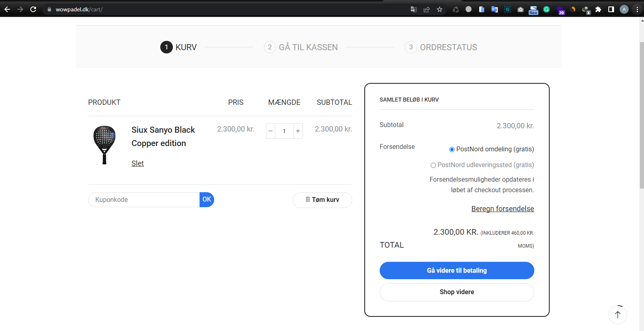Open the translate page icon in address bar
Image resolution: width=644 pixels, height=331 pixels.
[414, 9]
